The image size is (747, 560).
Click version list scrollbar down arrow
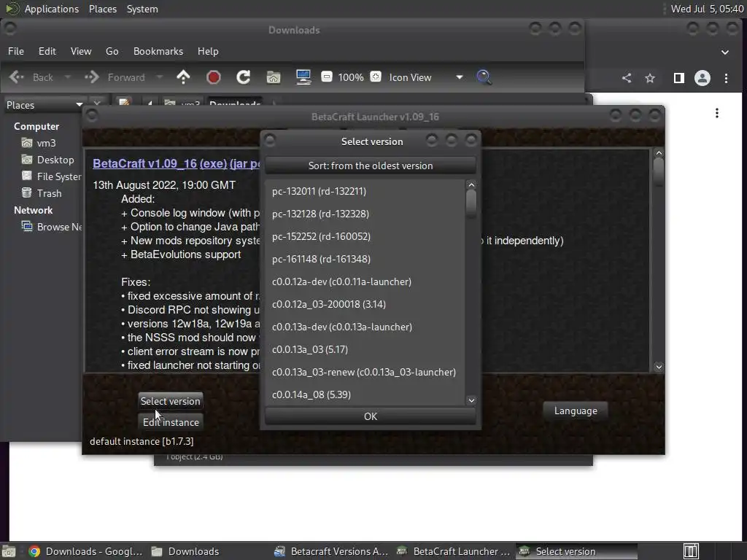pyautogui.click(x=471, y=400)
